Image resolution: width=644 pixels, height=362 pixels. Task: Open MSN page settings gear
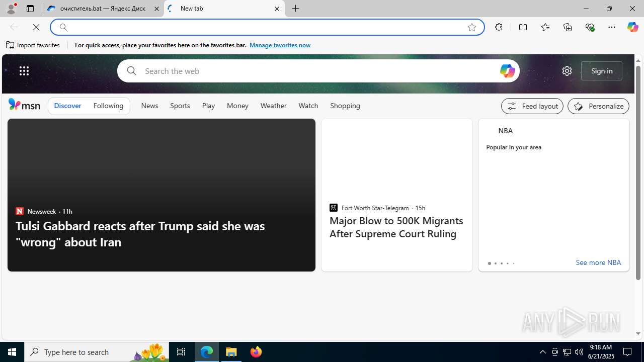click(x=567, y=71)
